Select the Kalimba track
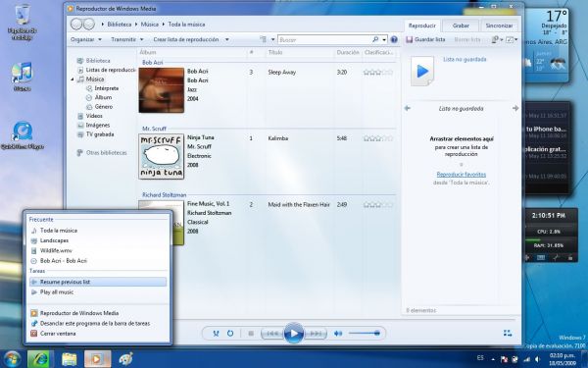The height and width of the screenshot is (368, 588). [x=278, y=138]
